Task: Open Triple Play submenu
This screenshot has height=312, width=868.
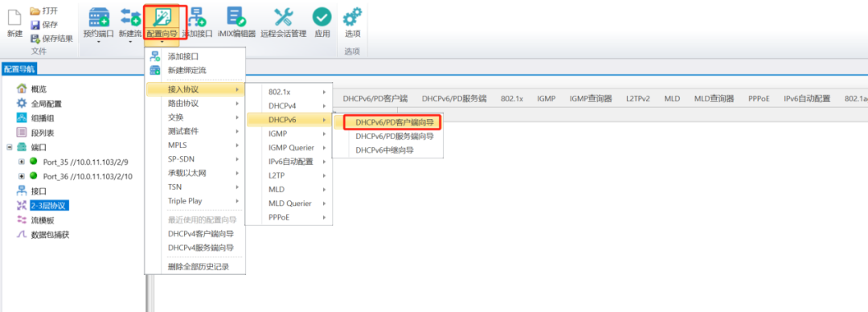Action: [x=194, y=201]
